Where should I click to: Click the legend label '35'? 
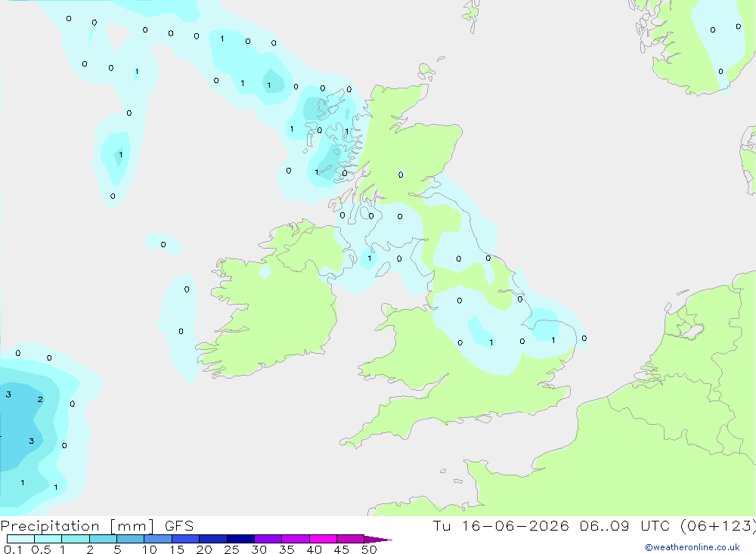click(x=287, y=549)
